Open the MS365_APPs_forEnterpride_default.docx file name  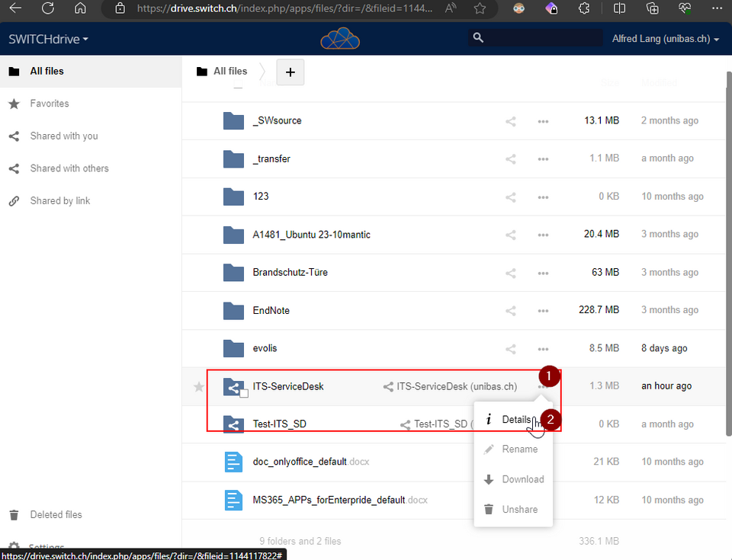[340, 501]
